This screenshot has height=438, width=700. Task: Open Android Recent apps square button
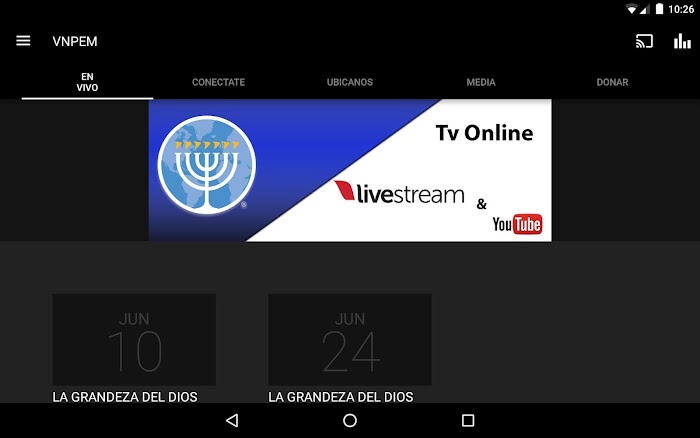tap(468, 420)
